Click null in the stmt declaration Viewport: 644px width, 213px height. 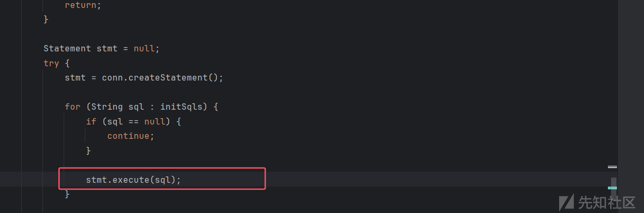(144, 48)
